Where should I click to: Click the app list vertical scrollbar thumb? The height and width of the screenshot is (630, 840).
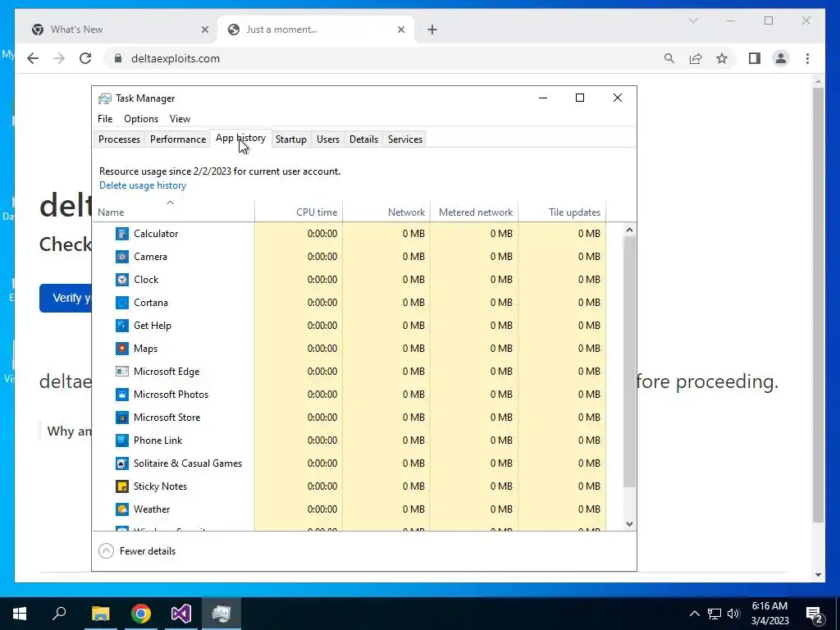pyautogui.click(x=629, y=362)
